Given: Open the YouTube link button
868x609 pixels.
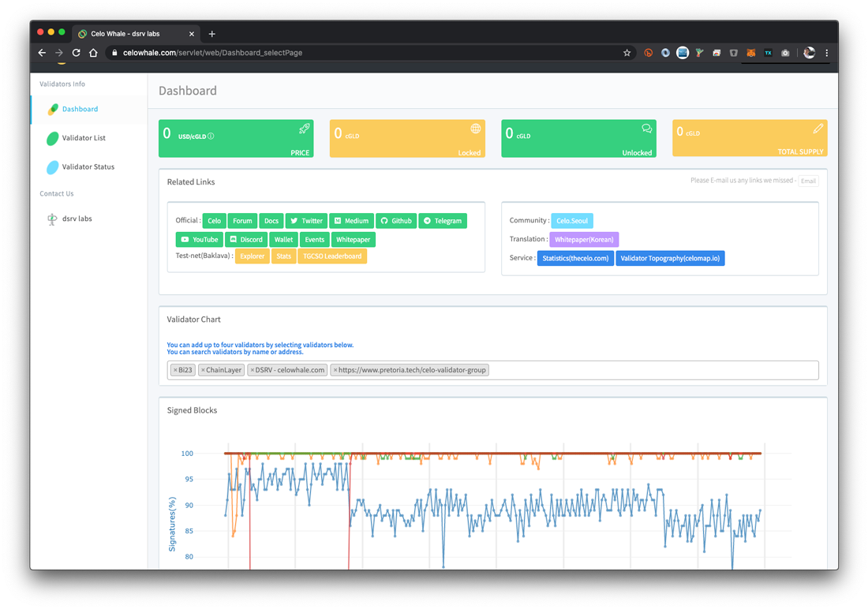Looking at the screenshot, I should (x=200, y=240).
